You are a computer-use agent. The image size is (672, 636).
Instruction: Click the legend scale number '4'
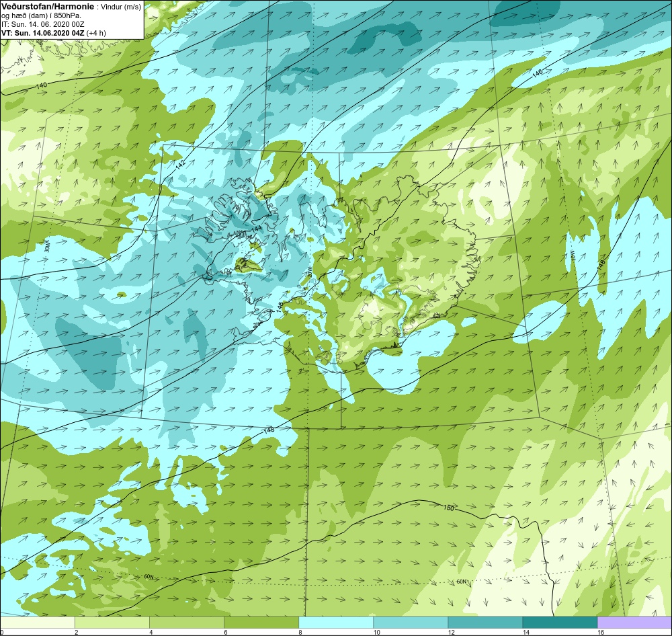(151, 632)
